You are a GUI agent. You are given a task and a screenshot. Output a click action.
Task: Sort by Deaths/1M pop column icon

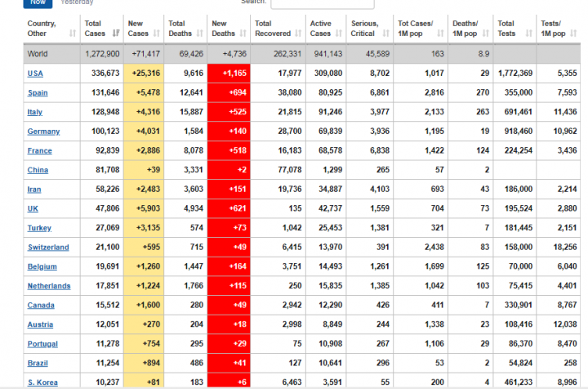coord(486,34)
